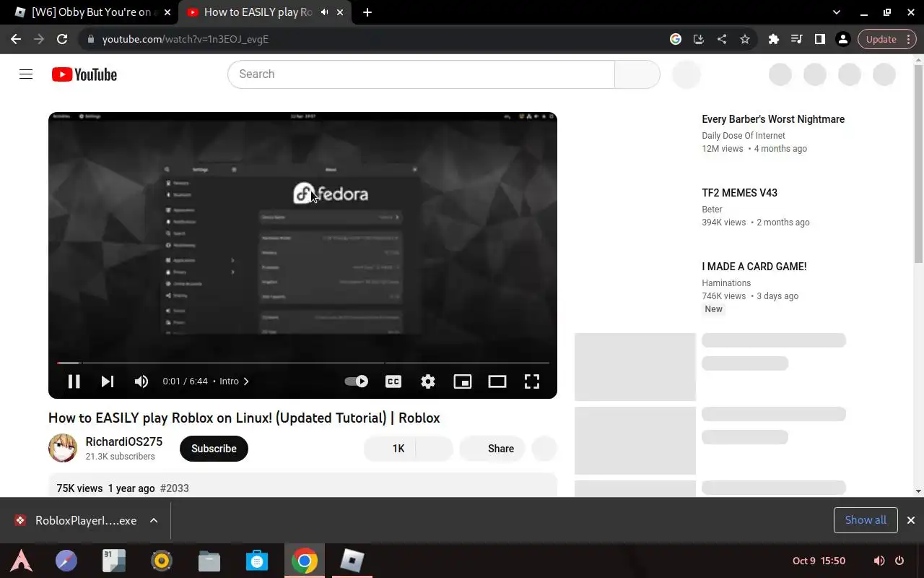Go back to previous page

click(16, 39)
